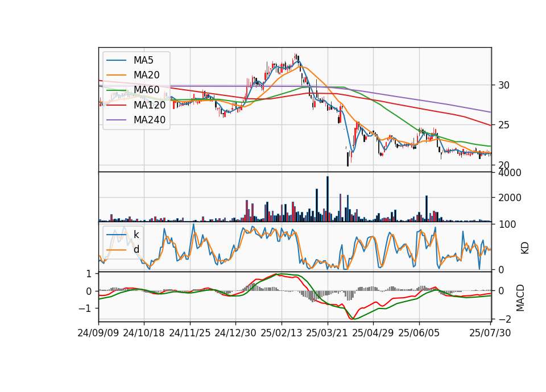This screenshot has width=546, height=392.
Task: Click the tallest volume bar near 25/03/21
Action: (x=328, y=199)
